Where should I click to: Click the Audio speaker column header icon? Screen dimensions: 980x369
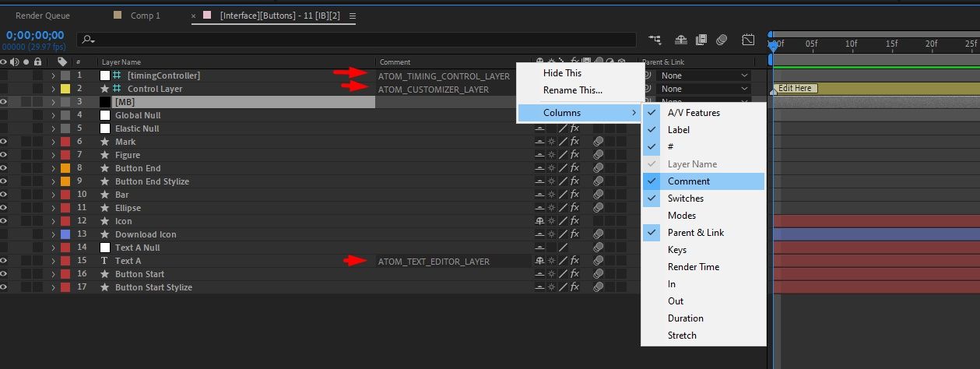[x=15, y=61]
